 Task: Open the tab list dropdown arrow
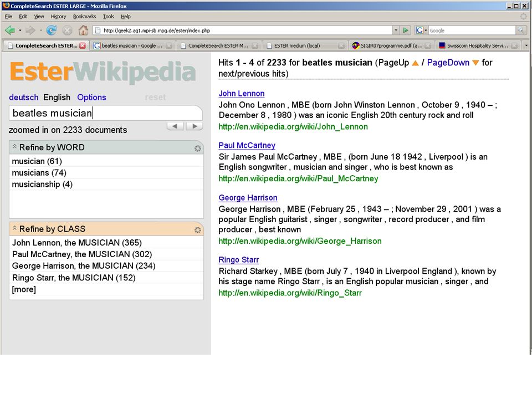[526, 45]
